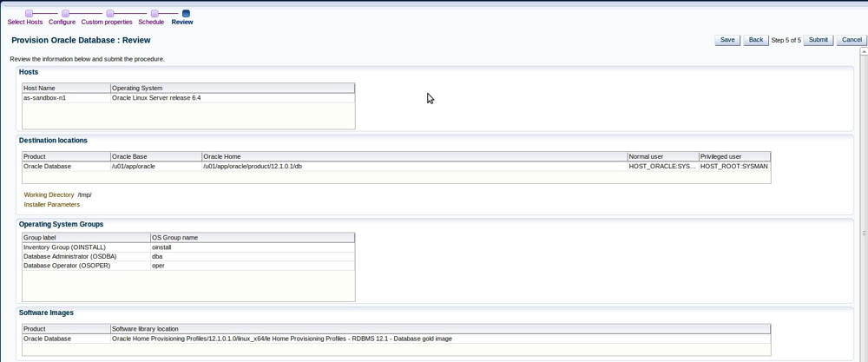This screenshot has height=362, width=868.
Task: Click the Schedule train step icon
Action: (155, 13)
